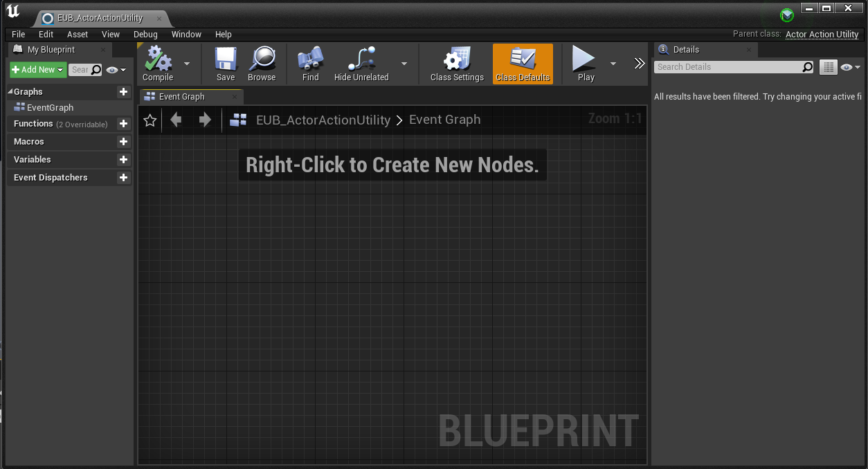Add a new function with plus
This screenshot has width=868, height=469.
pyautogui.click(x=123, y=124)
